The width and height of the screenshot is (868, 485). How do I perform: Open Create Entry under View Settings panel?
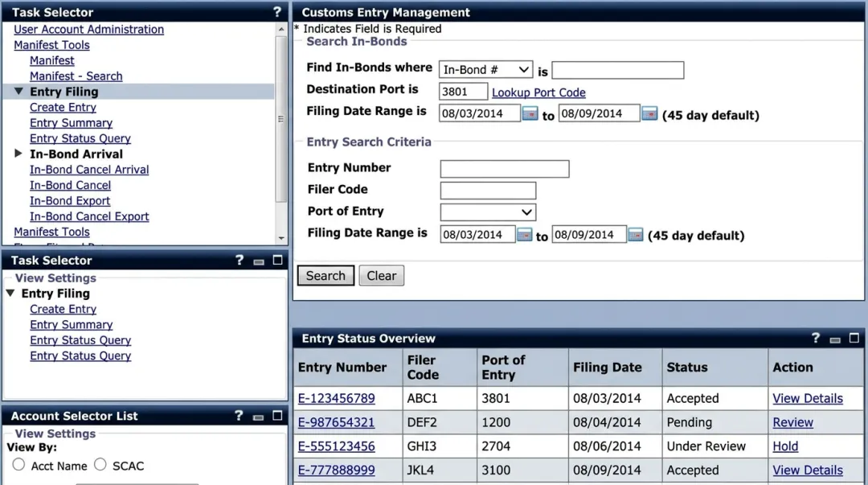(63, 309)
